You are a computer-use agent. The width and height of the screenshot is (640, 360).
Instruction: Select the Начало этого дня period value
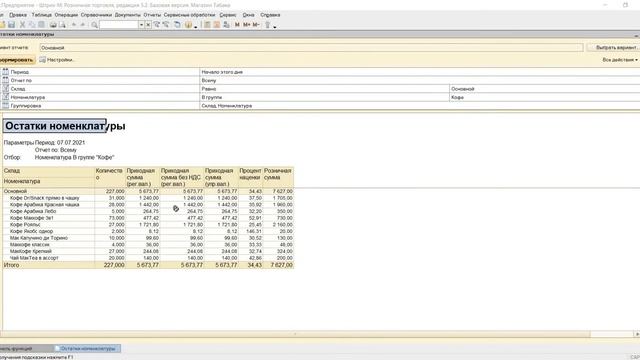[222, 72]
